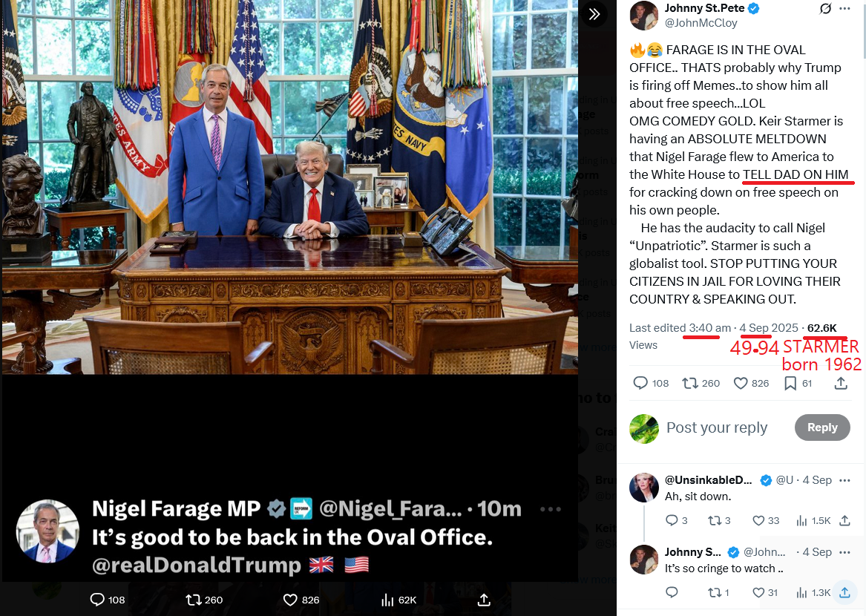Collapse the side panel with the double-chevron icon

594,14
